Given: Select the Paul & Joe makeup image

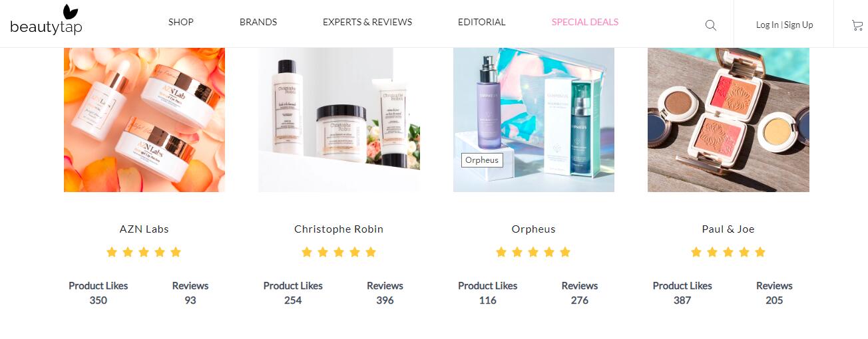Looking at the screenshot, I should pos(728,120).
